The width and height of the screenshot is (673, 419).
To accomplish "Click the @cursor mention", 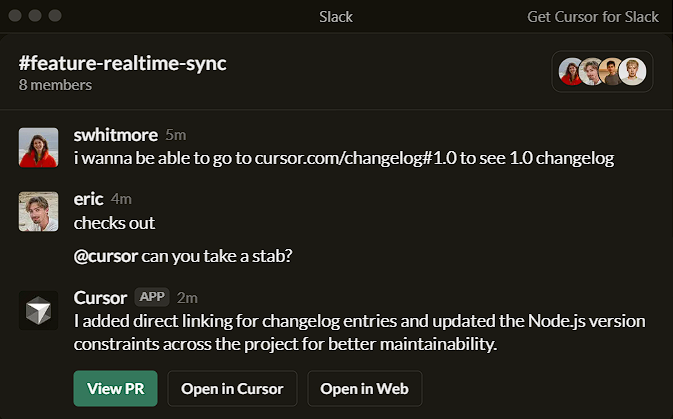I will tap(106, 255).
